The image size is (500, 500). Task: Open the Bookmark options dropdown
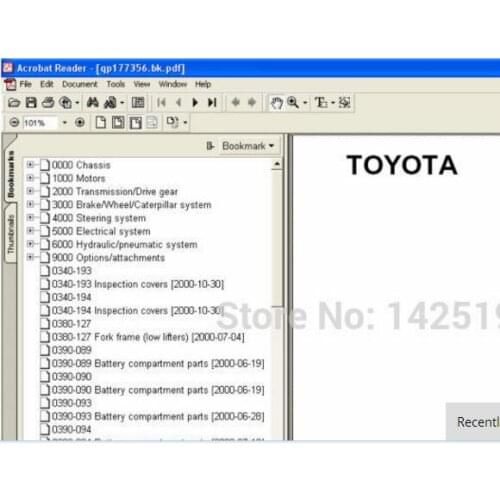248,146
